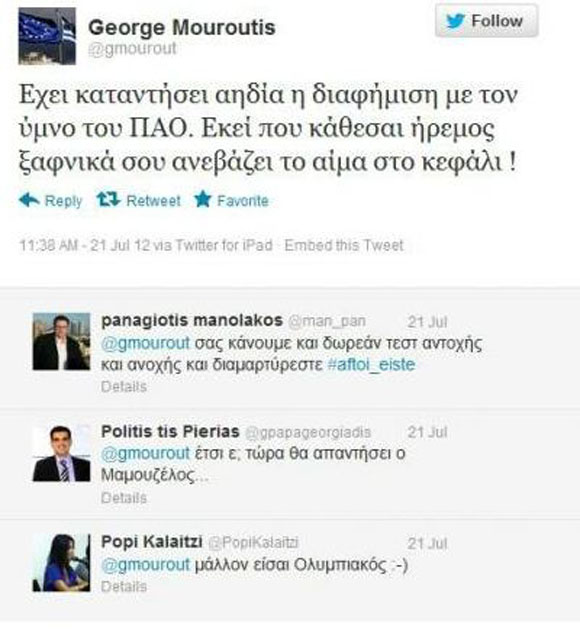This screenshot has height=642, width=580.
Task: Expand Details under Politis tis Pierias reply
Action: click(x=124, y=498)
